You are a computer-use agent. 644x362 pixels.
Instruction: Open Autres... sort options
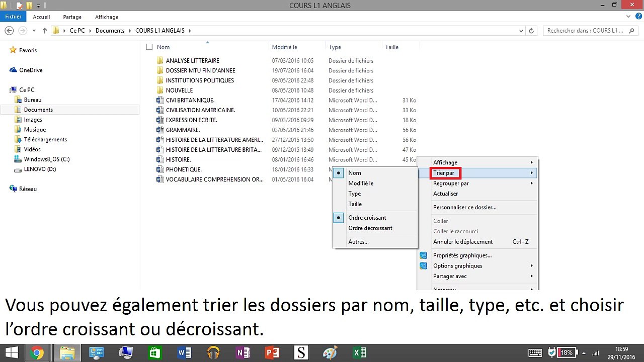(358, 242)
